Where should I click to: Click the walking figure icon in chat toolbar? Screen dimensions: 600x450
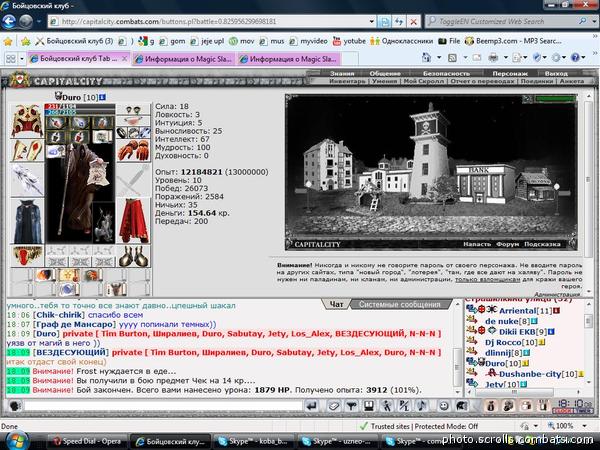[x=386, y=406]
